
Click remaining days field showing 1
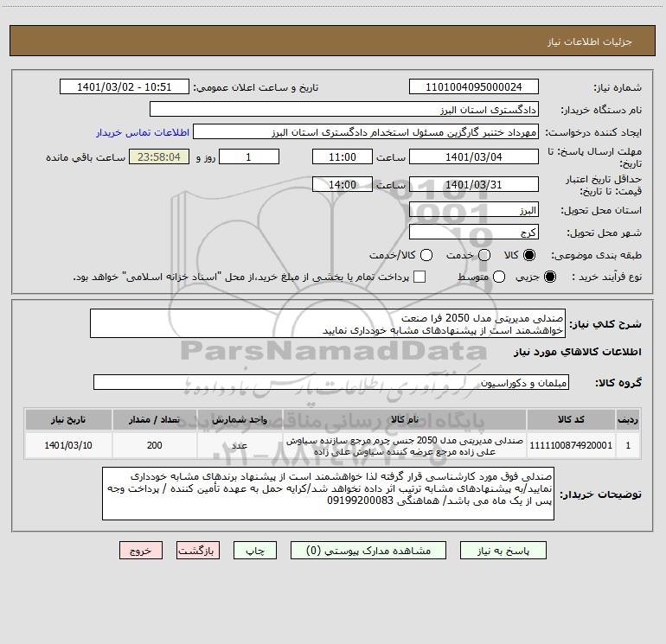click(x=249, y=156)
